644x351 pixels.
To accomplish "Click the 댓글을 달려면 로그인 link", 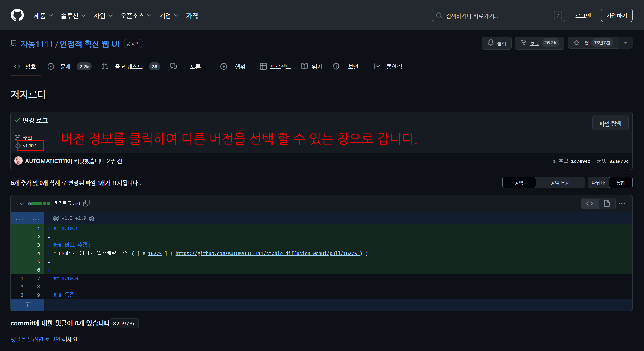I will [x=35, y=339].
